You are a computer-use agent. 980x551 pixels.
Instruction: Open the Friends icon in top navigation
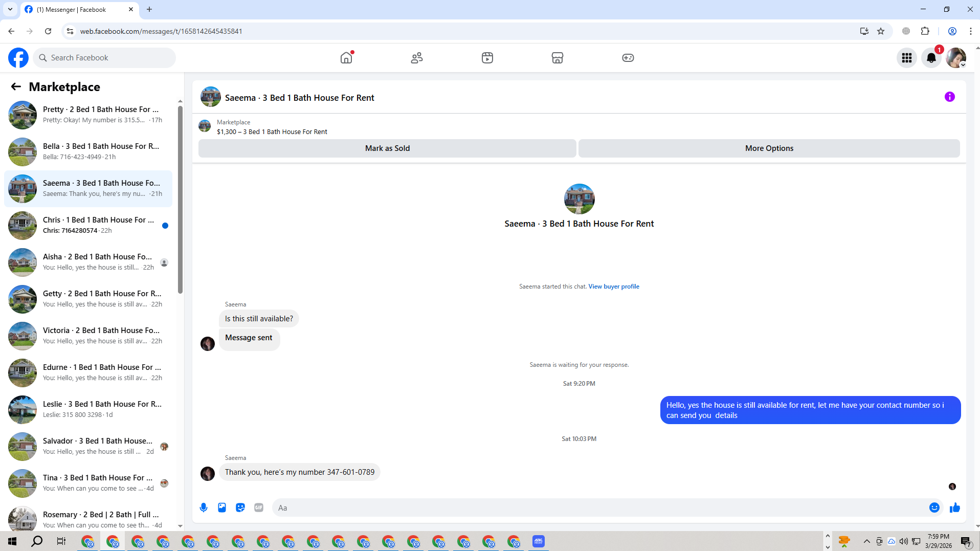point(417,58)
